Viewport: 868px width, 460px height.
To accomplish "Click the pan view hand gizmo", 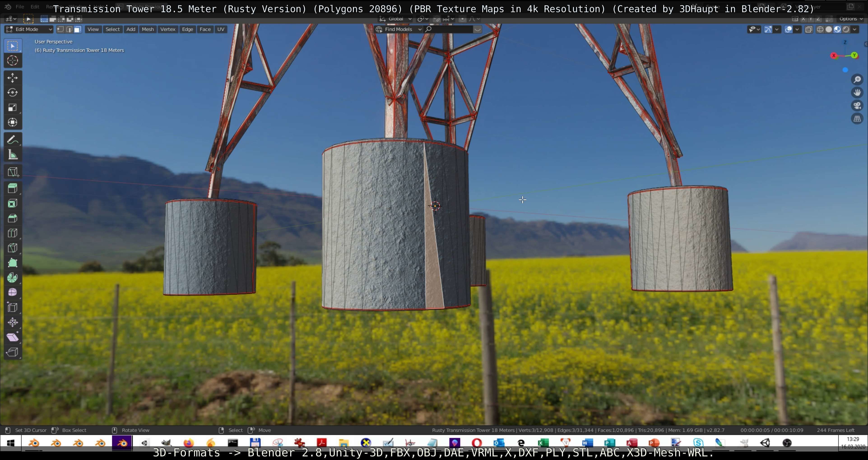I will 857,92.
